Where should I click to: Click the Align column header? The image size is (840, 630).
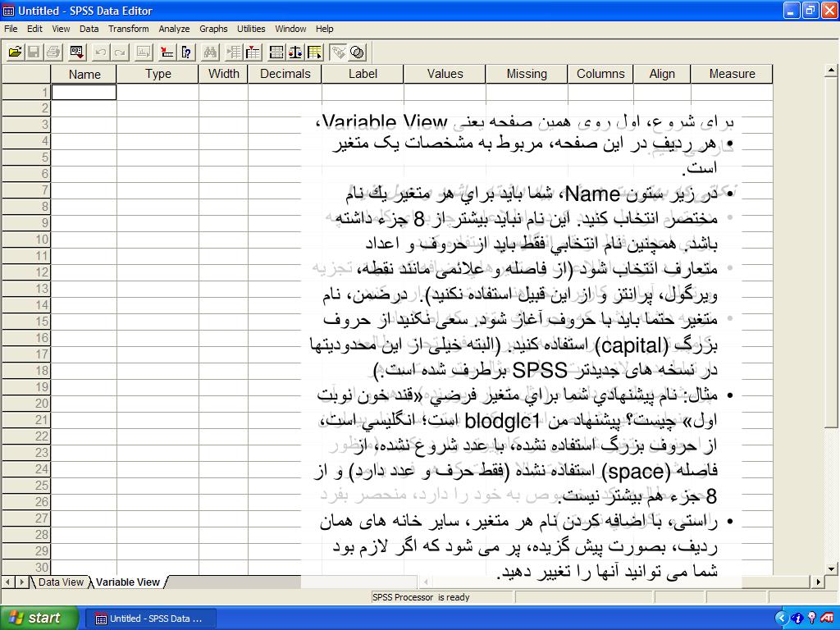[x=662, y=74]
